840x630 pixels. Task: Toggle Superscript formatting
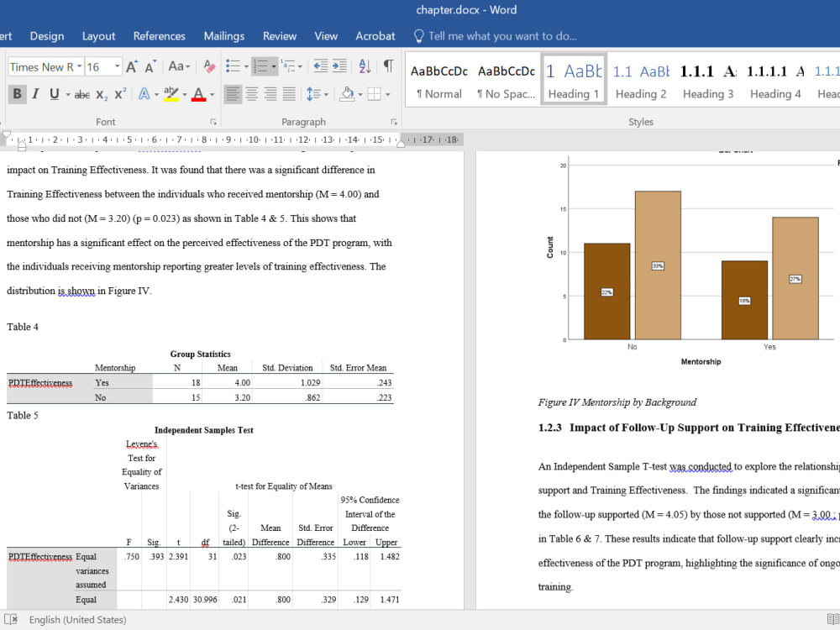pyautogui.click(x=120, y=94)
